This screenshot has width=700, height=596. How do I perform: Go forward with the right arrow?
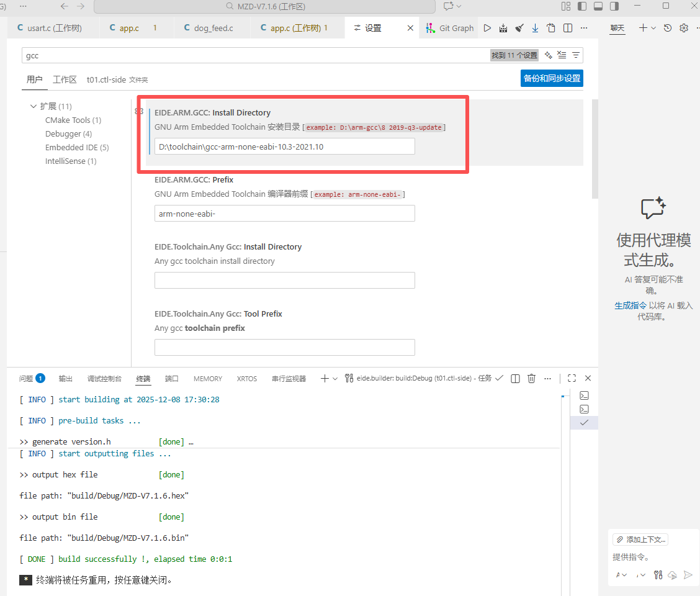[80, 6]
